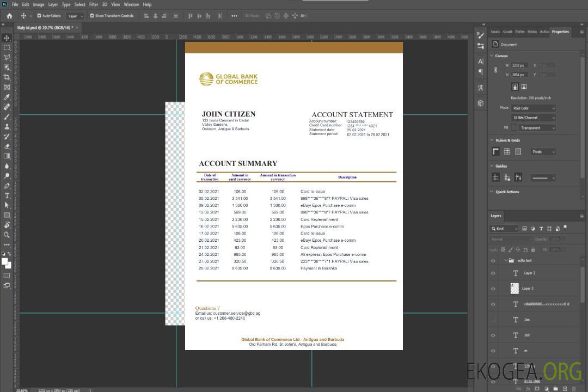Viewport: 588px width, 392px height.
Task: Select the Rectangular Marquee tool
Action: 7,48
